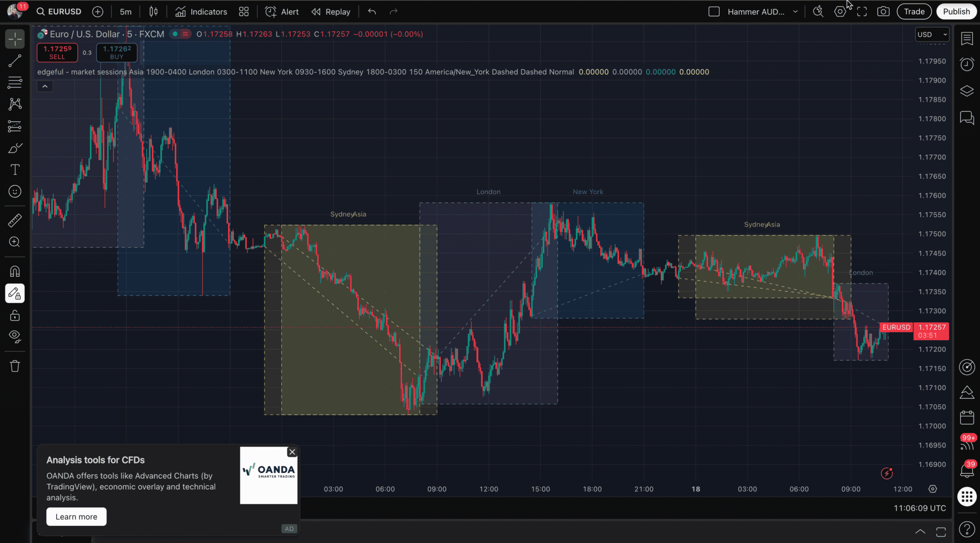Open candlestick chart style selector

(153, 12)
